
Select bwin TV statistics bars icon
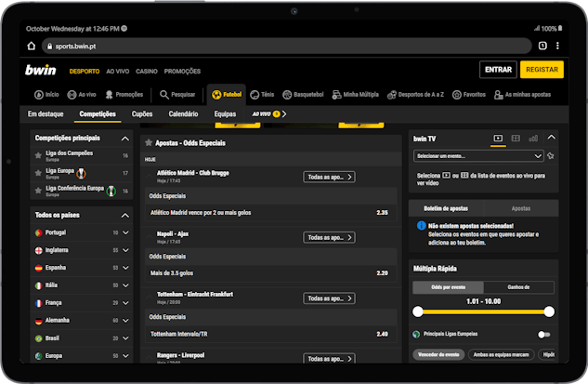[533, 139]
